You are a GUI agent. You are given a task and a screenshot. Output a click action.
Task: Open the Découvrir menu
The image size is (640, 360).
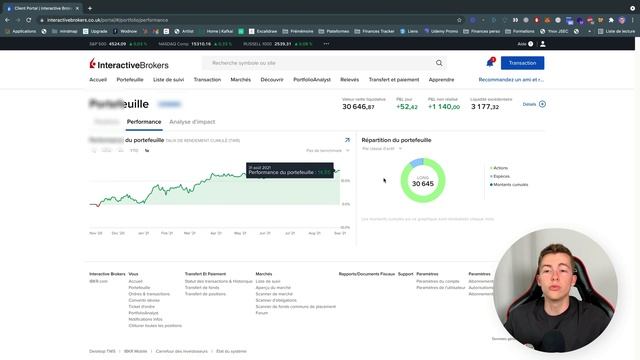[272, 80]
